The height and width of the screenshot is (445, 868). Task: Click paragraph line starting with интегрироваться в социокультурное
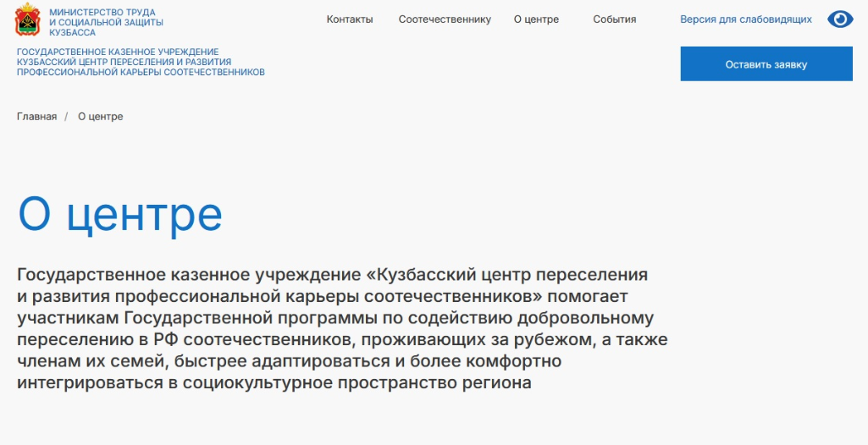[274, 383]
